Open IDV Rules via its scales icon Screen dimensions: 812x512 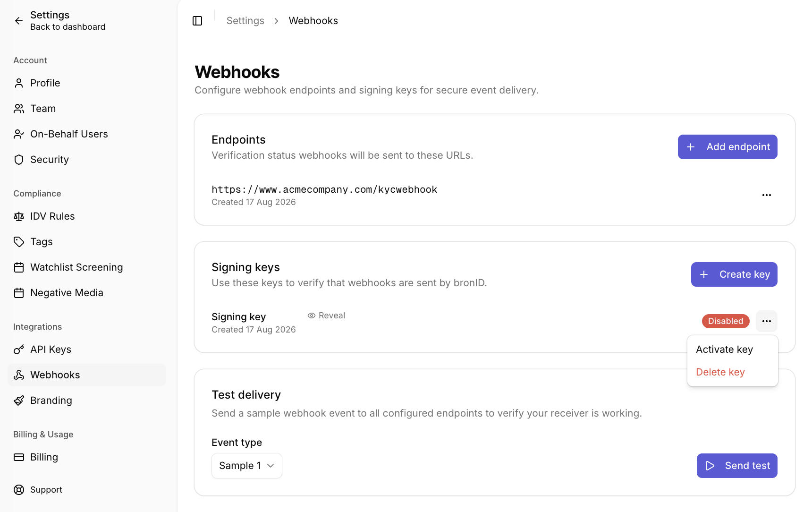19,216
